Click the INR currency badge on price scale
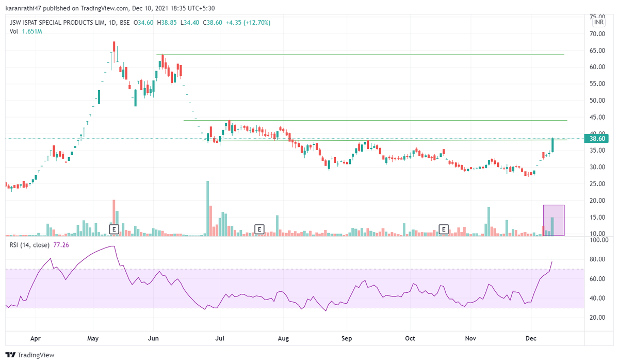The width and height of the screenshot is (619, 364). [x=599, y=22]
